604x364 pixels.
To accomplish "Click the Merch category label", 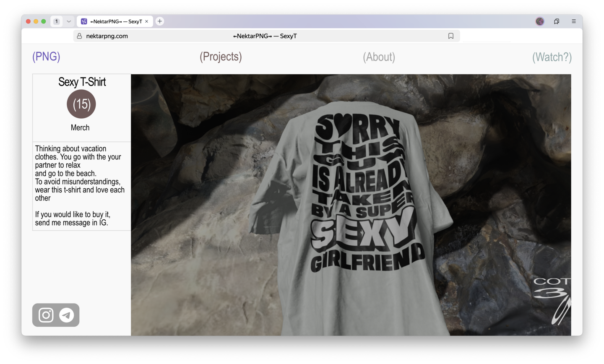I will 80,127.
